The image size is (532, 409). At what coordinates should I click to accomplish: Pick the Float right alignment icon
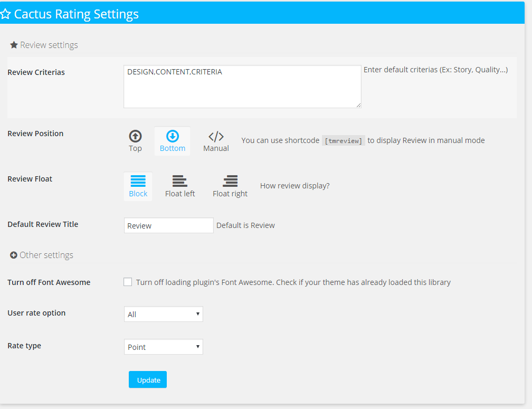(x=230, y=181)
